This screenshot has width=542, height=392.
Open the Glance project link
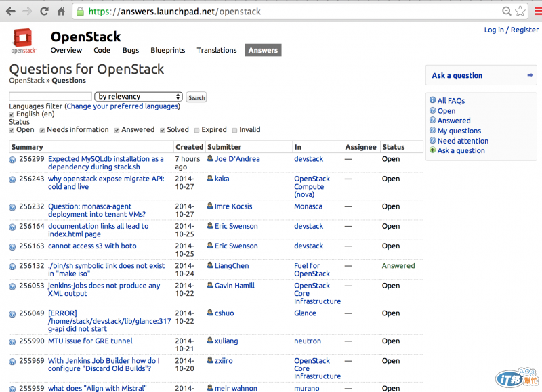pyautogui.click(x=305, y=313)
